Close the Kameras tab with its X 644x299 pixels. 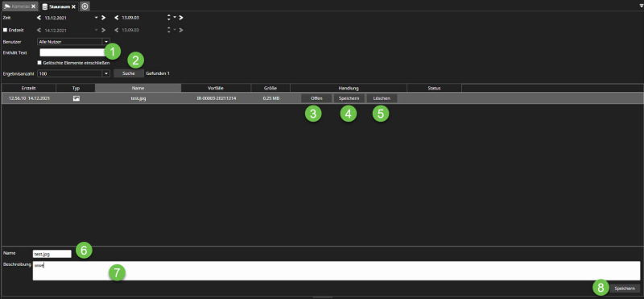tap(33, 6)
